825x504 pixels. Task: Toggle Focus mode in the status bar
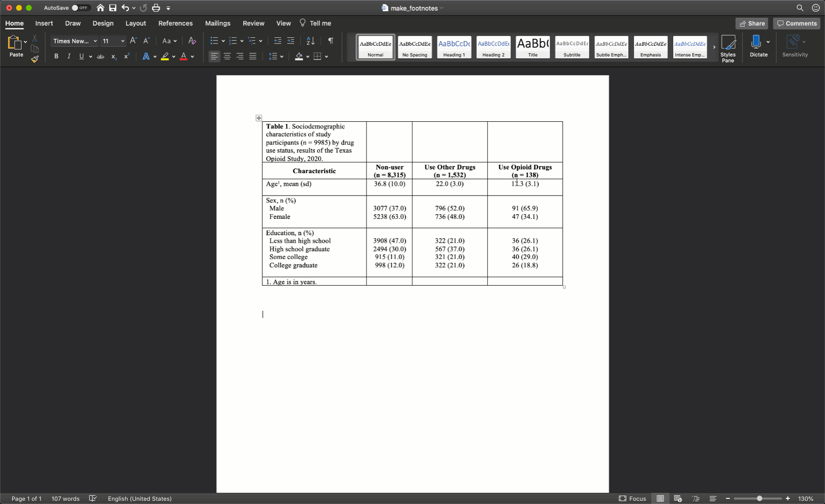(x=633, y=498)
